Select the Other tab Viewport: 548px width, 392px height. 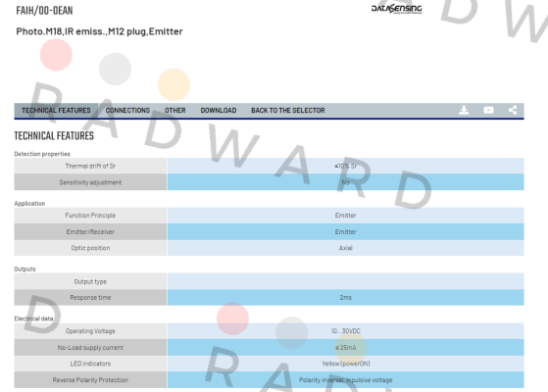pyautogui.click(x=175, y=111)
